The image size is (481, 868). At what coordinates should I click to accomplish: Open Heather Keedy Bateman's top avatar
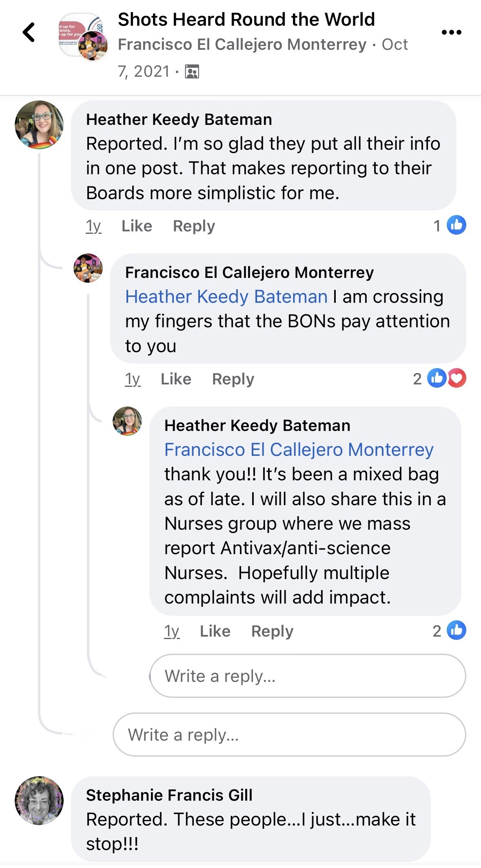point(39,125)
